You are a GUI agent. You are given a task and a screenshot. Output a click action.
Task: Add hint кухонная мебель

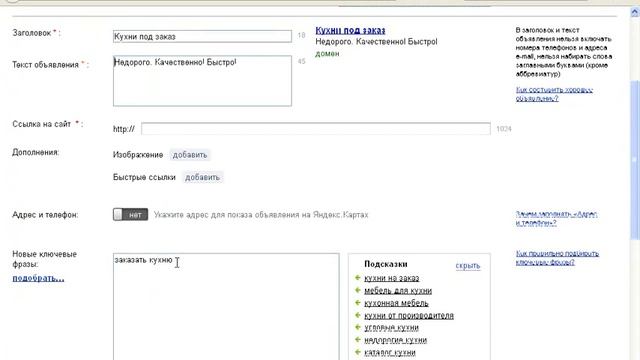coord(396,303)
